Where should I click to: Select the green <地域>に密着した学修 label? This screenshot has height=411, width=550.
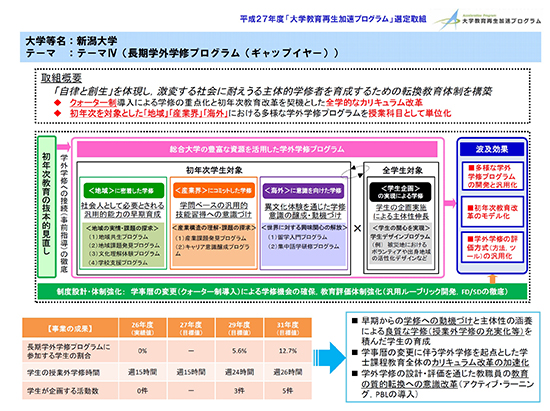pyautogui.click(x=123, y=191)
